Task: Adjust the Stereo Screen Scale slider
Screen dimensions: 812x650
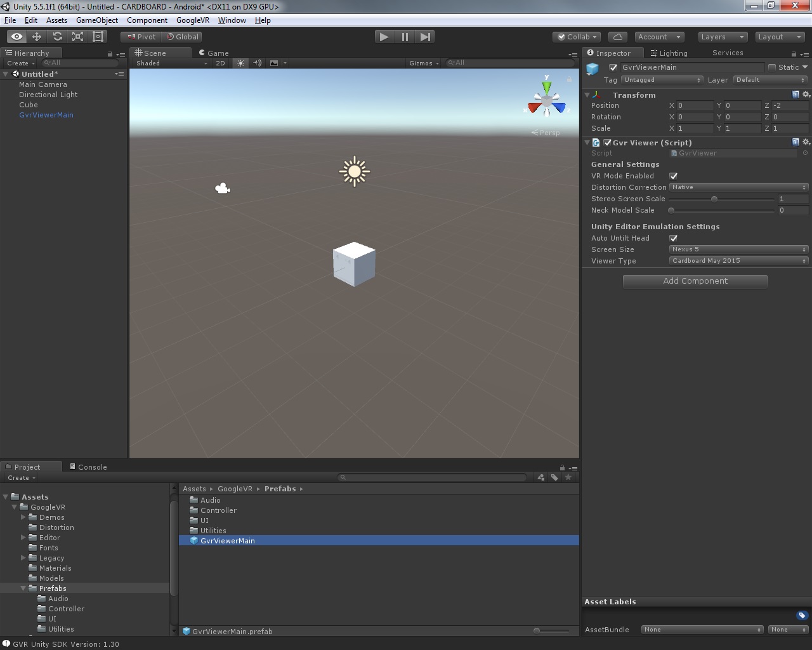Action: click(714, 199)
